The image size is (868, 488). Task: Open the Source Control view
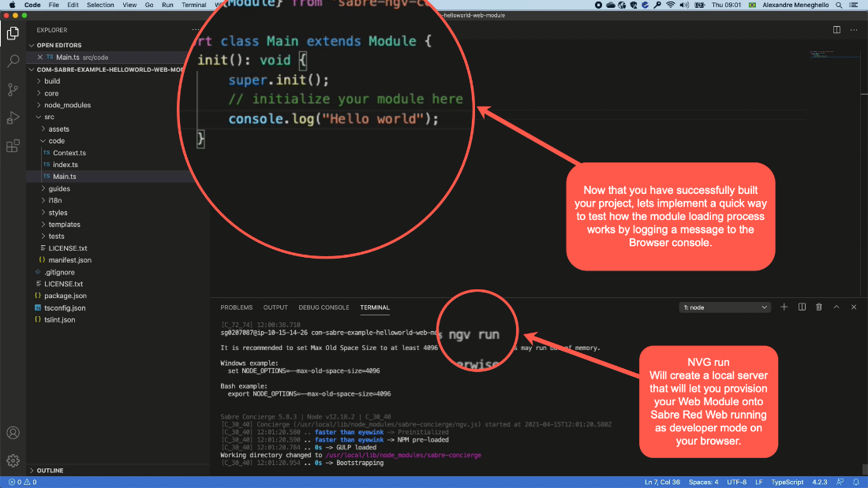click(13, 90)
